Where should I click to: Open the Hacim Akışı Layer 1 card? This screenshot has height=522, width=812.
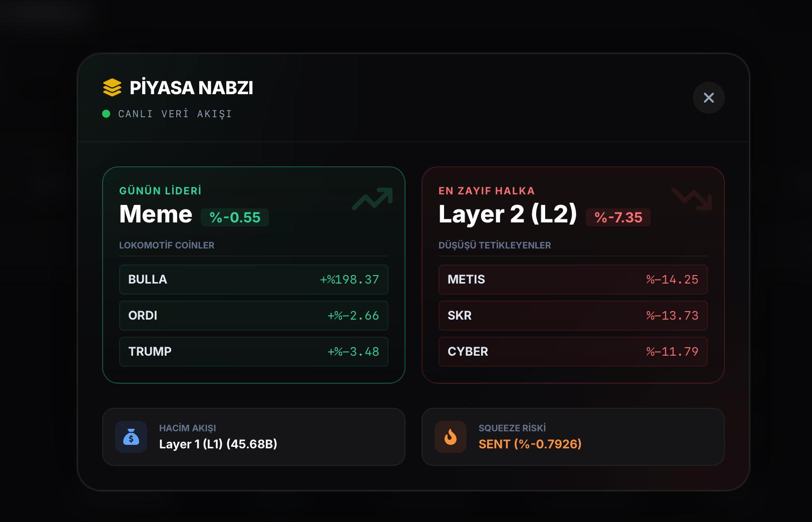253,437
